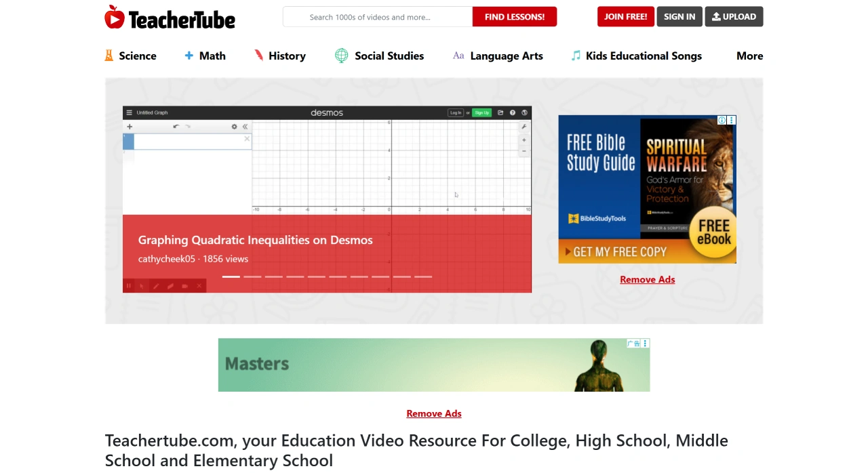Select the second carousel slide indicator
The height and width of the screenshot is (473, 868).
(x=252, y=276)
